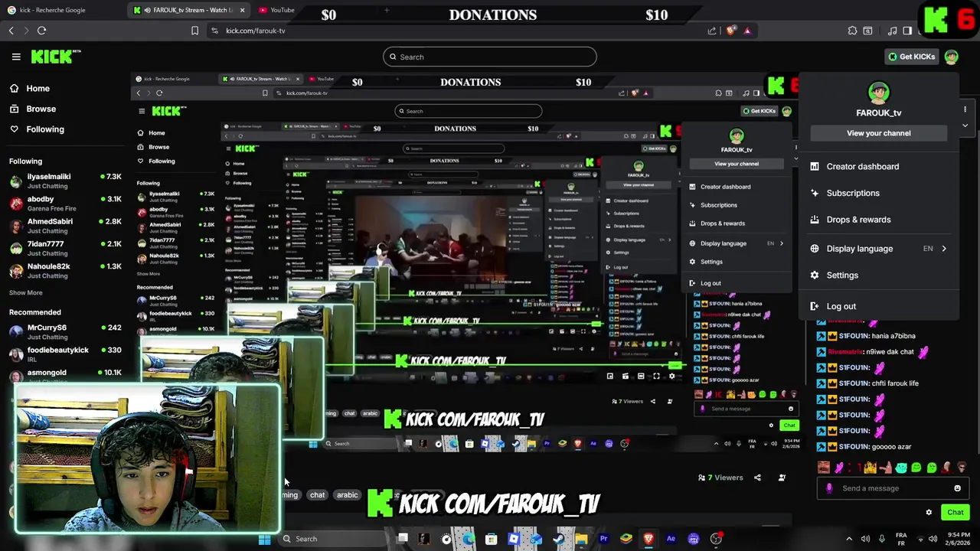Open MrCurryS6 recommended channel
The image size is (980, 551).
point(65,332)
